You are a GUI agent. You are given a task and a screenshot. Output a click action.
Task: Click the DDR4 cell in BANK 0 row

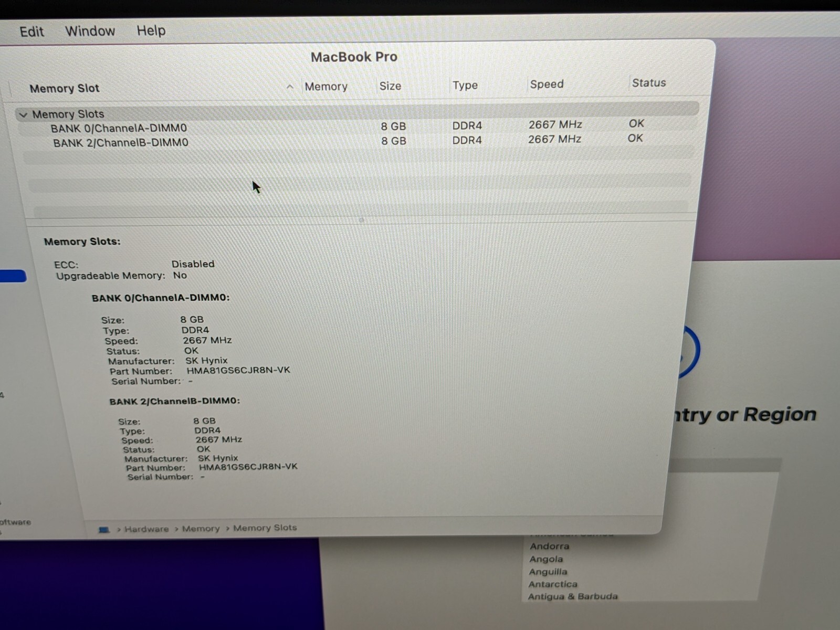467,125
